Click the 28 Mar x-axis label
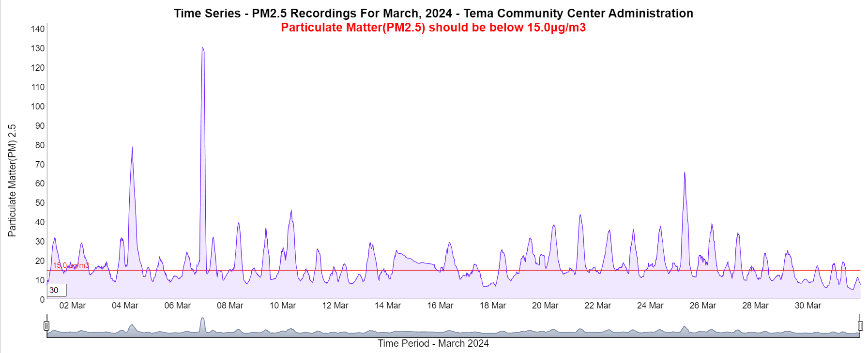This screenshot has width=868, height=353. pos(755,306)
